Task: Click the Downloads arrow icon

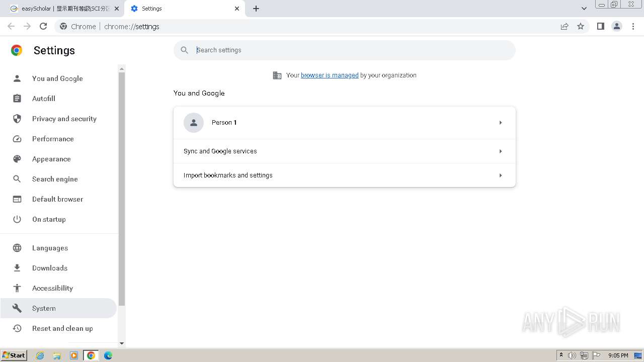Action: pyautogui.click(x=17, y=268)
